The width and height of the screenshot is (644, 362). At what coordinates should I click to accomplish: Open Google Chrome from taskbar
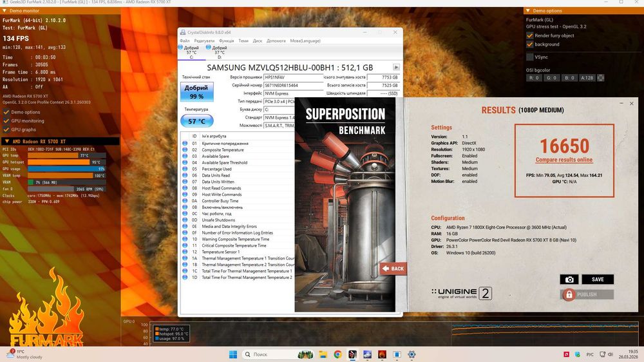337,354
